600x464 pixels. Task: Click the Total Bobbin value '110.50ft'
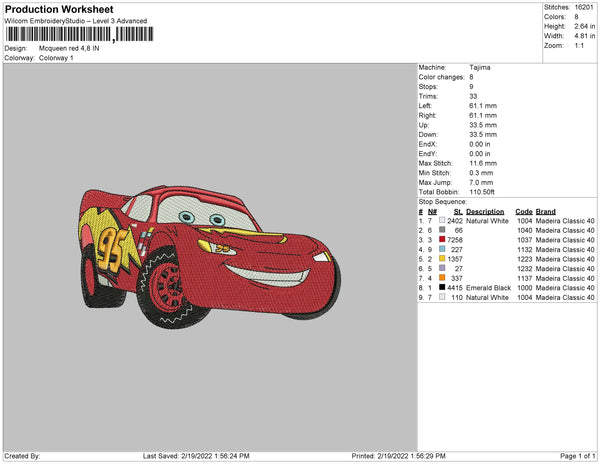click(x=482, y=192)
